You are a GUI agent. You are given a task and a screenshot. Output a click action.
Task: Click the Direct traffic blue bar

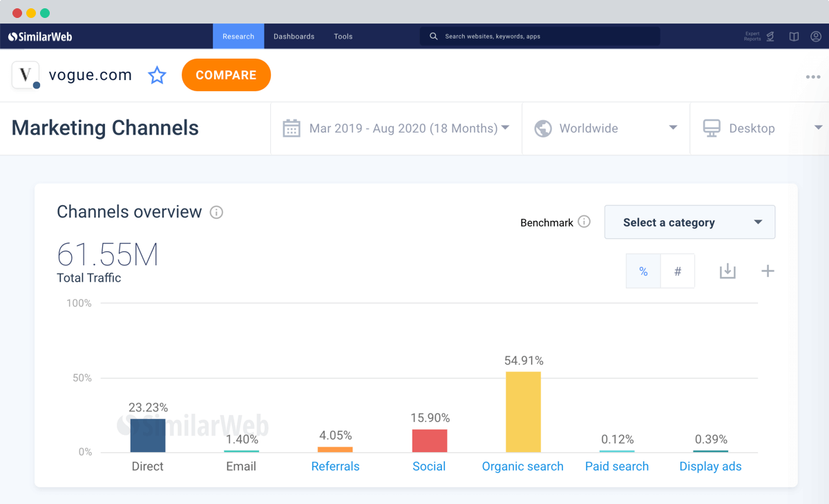point(148,436)
